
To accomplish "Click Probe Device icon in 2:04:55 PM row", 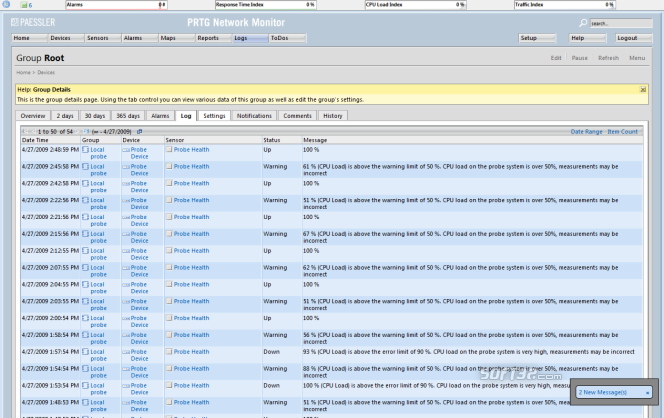I will click(126, 285).
